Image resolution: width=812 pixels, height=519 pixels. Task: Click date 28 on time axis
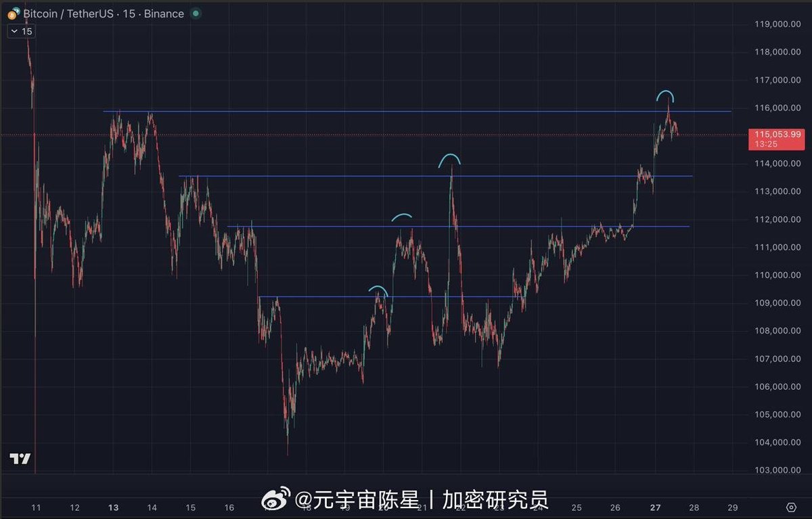pos(693,507)
